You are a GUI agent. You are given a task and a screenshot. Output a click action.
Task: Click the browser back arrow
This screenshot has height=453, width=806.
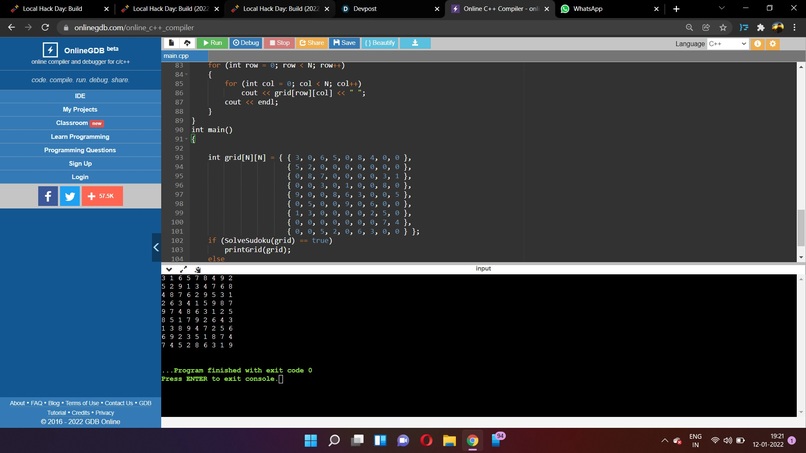(x=11, y=27)
